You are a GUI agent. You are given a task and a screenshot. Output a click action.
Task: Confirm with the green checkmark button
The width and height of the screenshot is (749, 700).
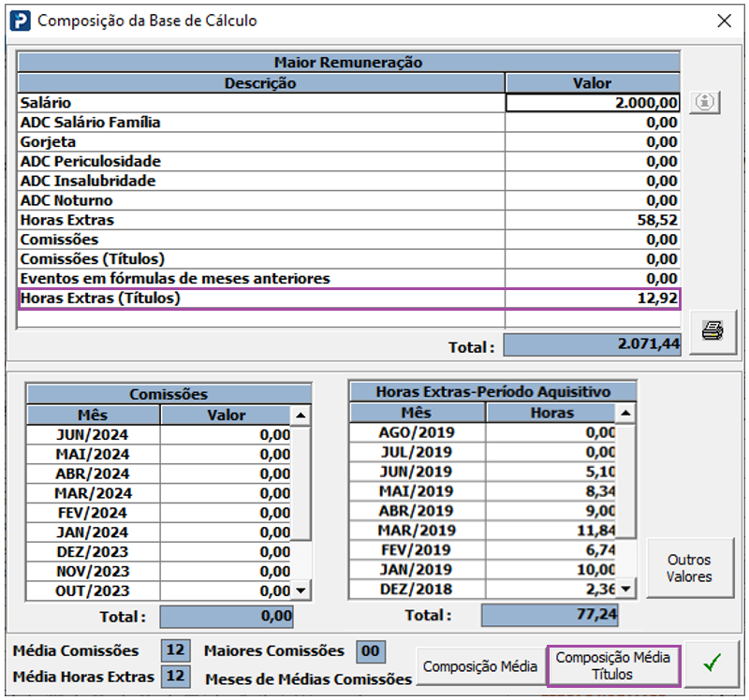(x=712, y=664)
